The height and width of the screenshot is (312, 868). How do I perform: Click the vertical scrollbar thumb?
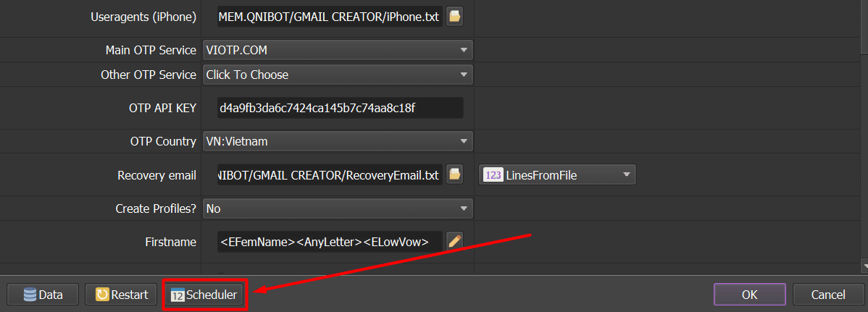pos(864,27)
